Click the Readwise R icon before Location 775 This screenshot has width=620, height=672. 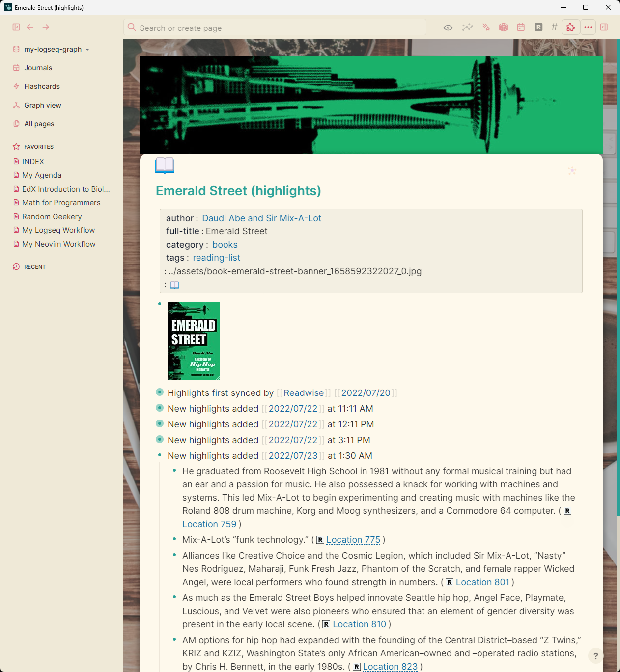(x=320, y=540)
